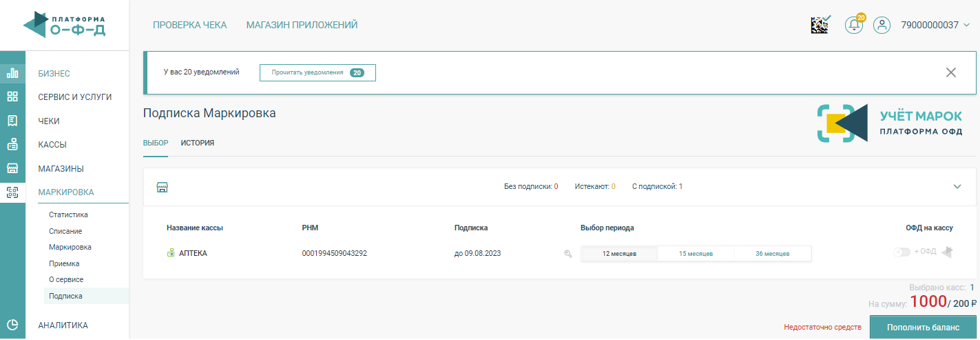Screen dimensions: 980x340
Task: Click the user profile avatar icon
Action: click(x=882, y=25)
